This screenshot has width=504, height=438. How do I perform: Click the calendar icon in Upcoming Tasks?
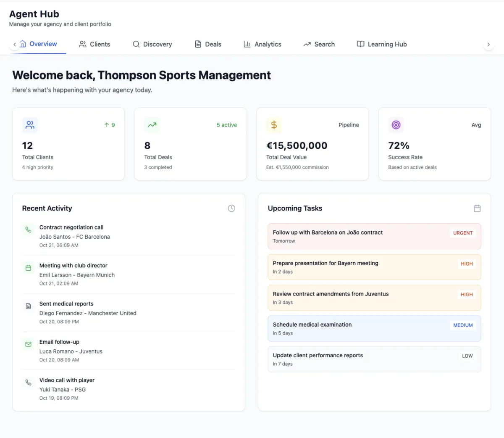click(477, 208)
